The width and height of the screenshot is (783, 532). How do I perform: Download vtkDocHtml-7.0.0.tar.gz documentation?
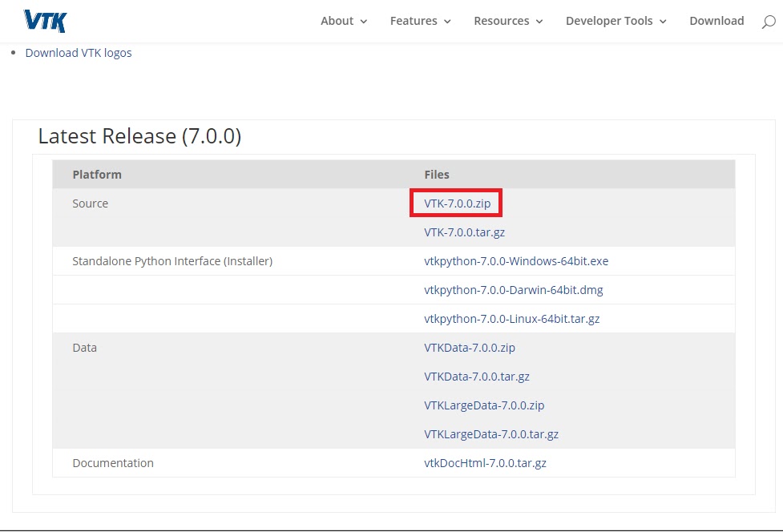coord(486,463)
